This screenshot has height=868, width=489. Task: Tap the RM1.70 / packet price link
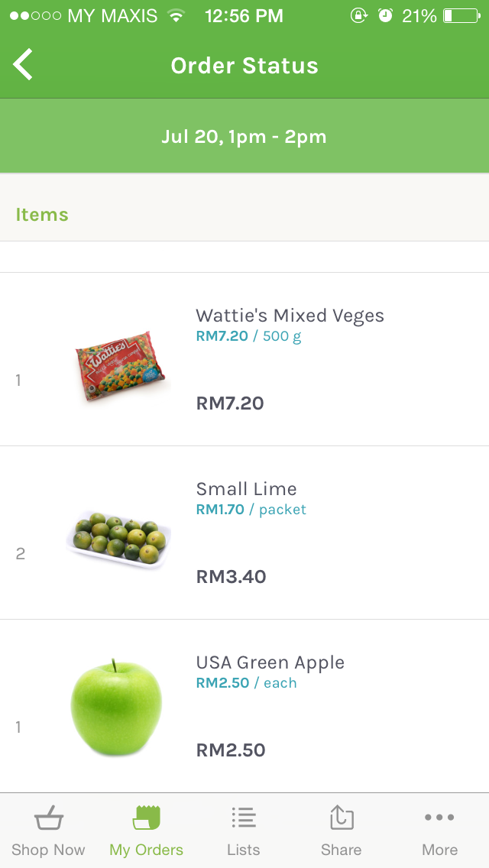[251, 509]
